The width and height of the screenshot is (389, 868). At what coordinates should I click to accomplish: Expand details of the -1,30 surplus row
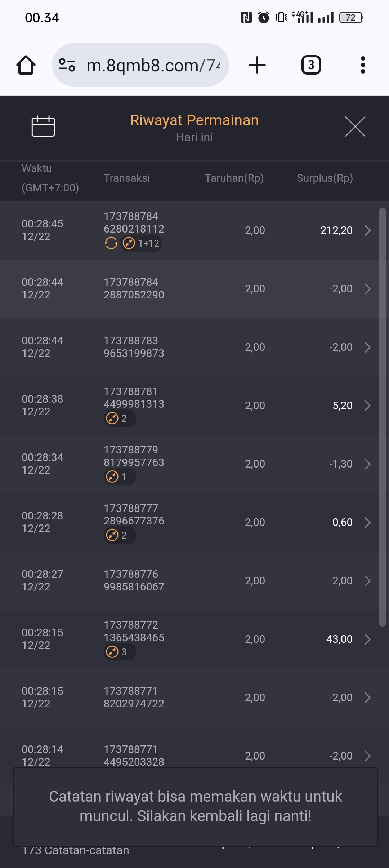[x=367, y=464]
